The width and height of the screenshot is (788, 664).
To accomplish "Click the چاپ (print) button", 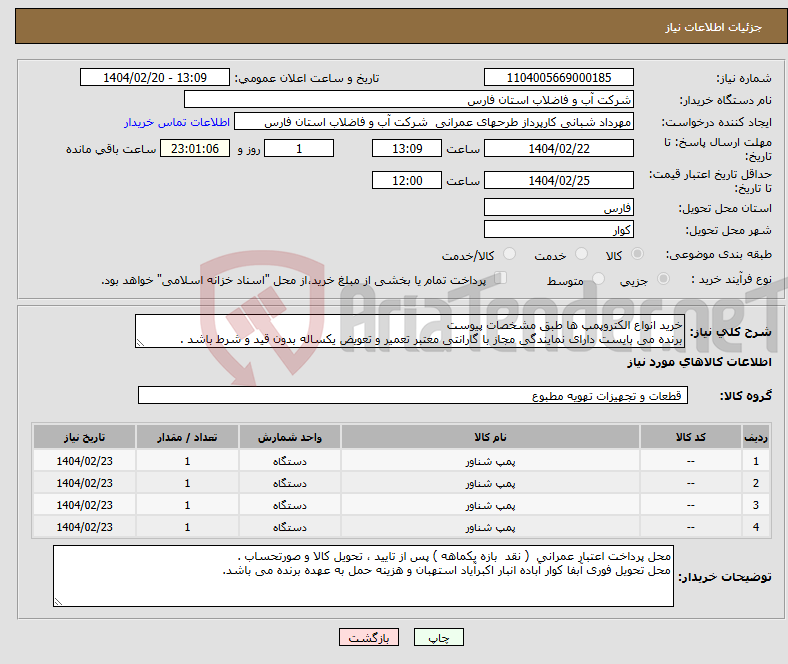I will click(438, 637).
